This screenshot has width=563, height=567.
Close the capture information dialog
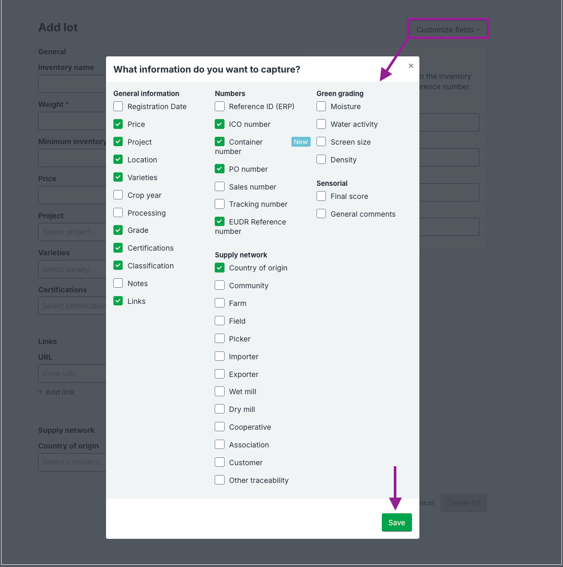[x=411, y=66]
